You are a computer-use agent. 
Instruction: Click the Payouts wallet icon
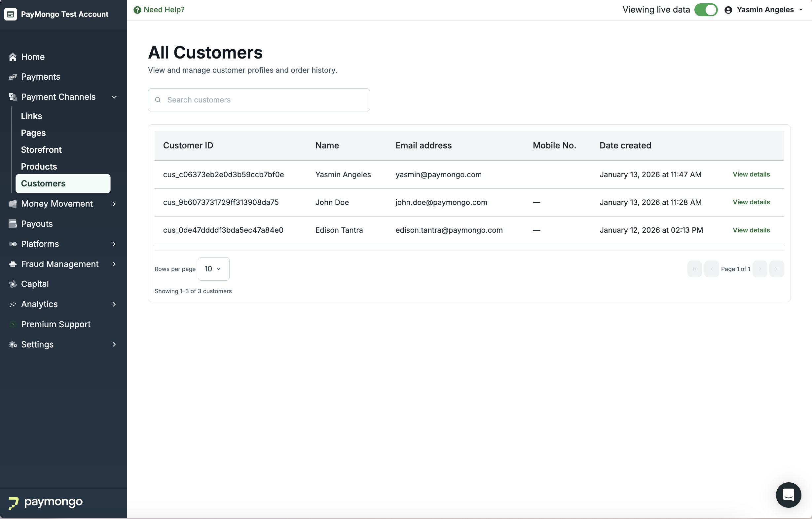tap(13, 224)
